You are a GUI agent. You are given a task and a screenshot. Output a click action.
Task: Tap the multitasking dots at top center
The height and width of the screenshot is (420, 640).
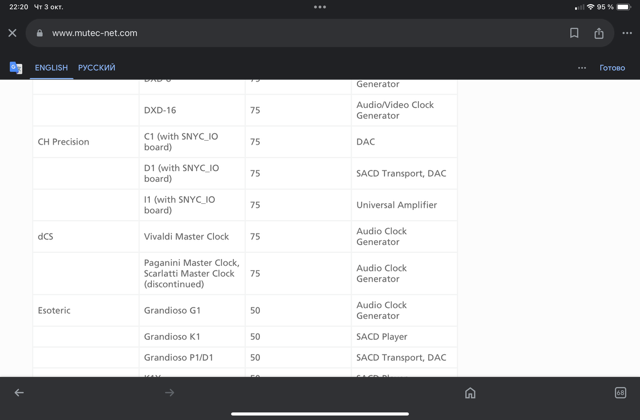tap(320, 6)
